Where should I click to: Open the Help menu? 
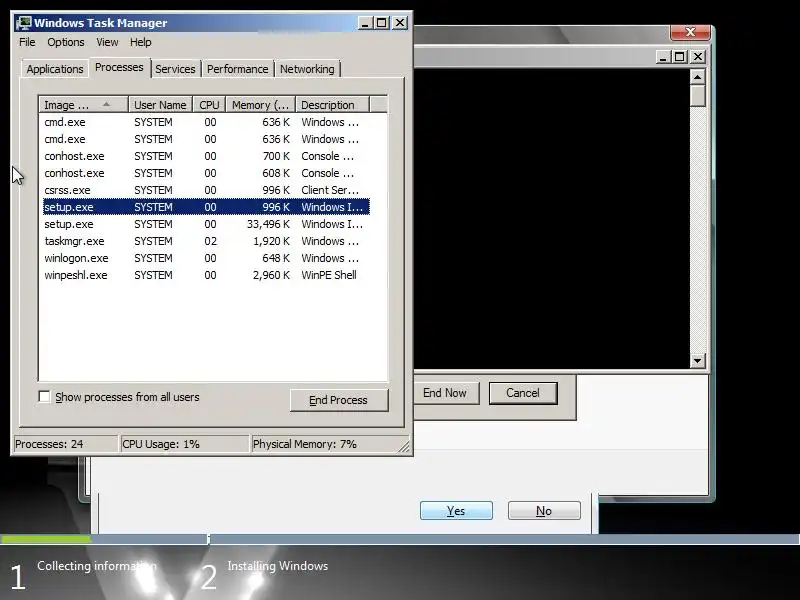(140, 42)
